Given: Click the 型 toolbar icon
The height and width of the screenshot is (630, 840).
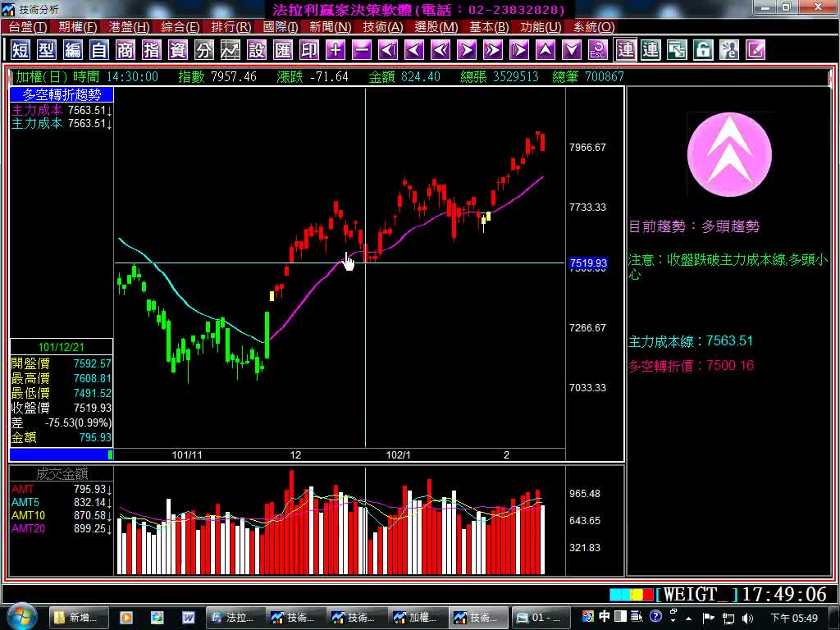Looking at the screenshot, I should click(x=47, y=50).
